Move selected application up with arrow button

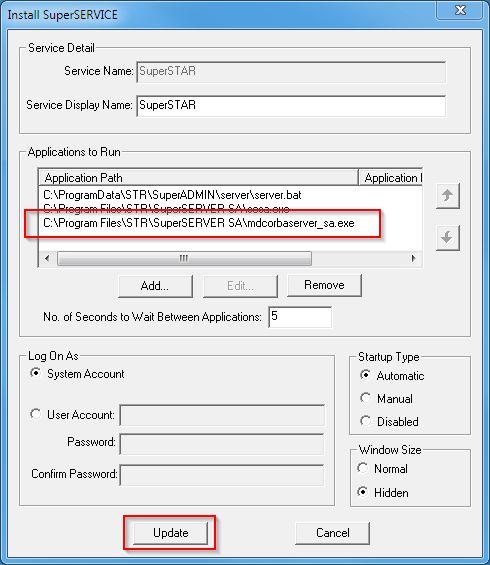447,196
